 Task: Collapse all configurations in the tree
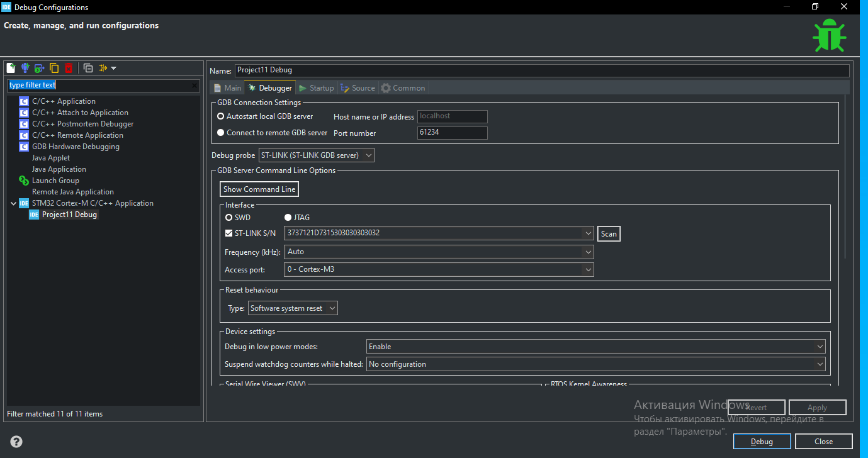click(x=88, y=68)
